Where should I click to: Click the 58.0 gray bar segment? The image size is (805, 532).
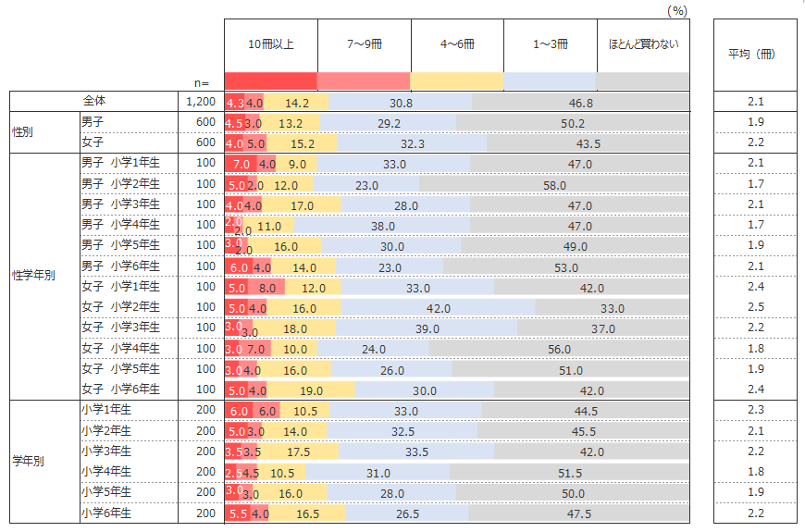554,185
